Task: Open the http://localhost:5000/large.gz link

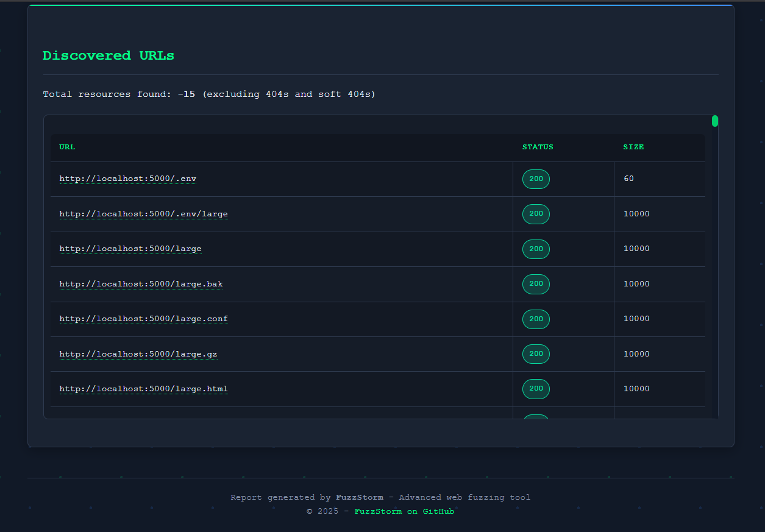Action: [x=138, y=354]
